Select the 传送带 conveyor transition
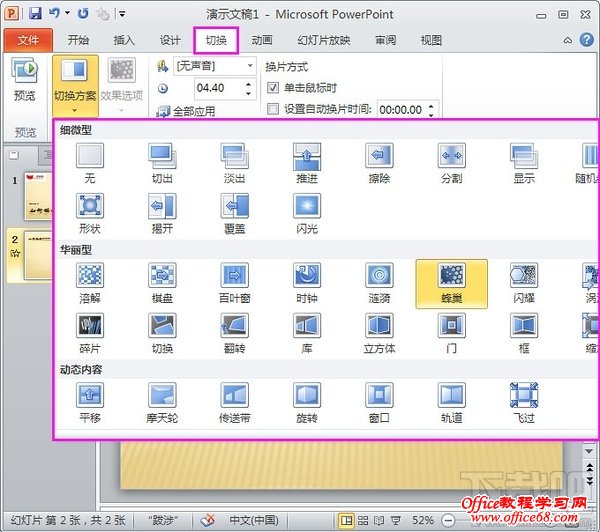600x532 pixels. (x=234, y=403)
